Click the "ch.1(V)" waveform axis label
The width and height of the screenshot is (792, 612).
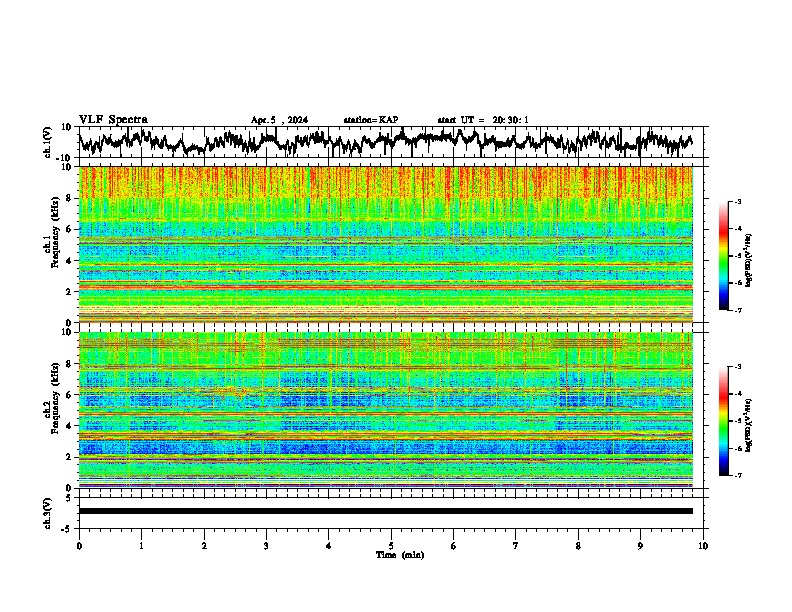(48, 142)
